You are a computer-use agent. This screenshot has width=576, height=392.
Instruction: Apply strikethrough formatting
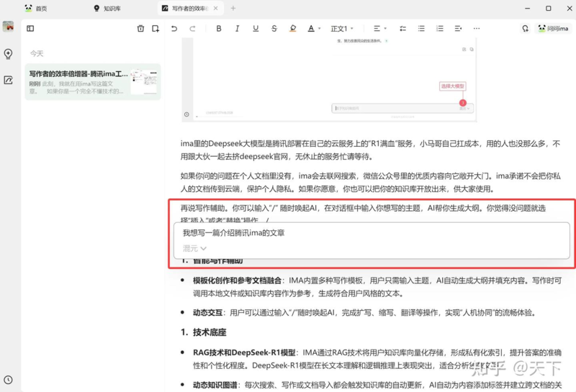(x=274, y=29)
